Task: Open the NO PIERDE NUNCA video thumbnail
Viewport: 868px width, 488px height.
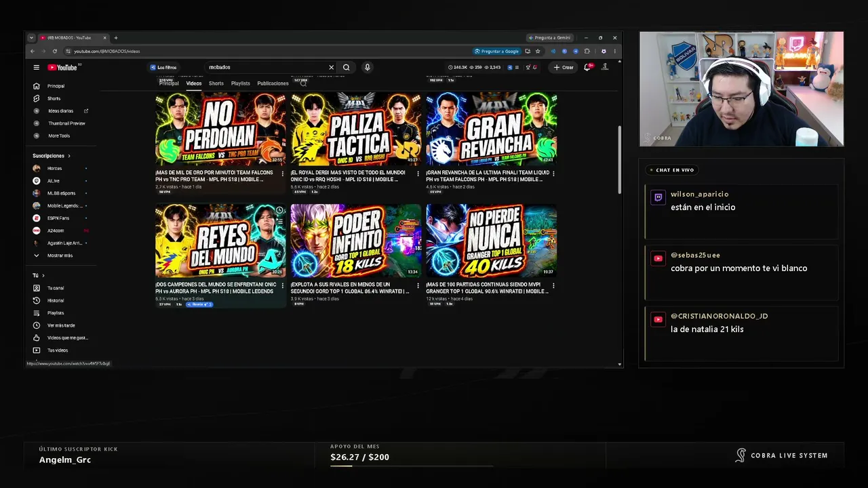Action: click(492, 241)
